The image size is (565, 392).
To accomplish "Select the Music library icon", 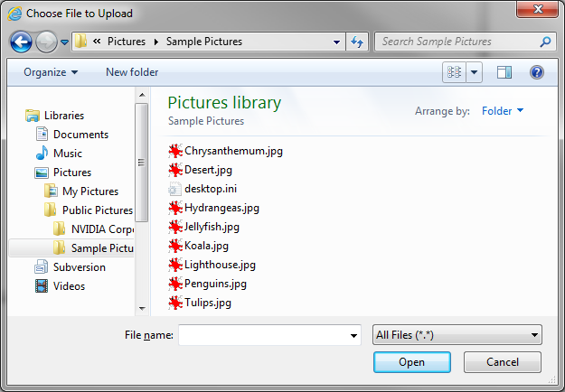I will [42, 154].
